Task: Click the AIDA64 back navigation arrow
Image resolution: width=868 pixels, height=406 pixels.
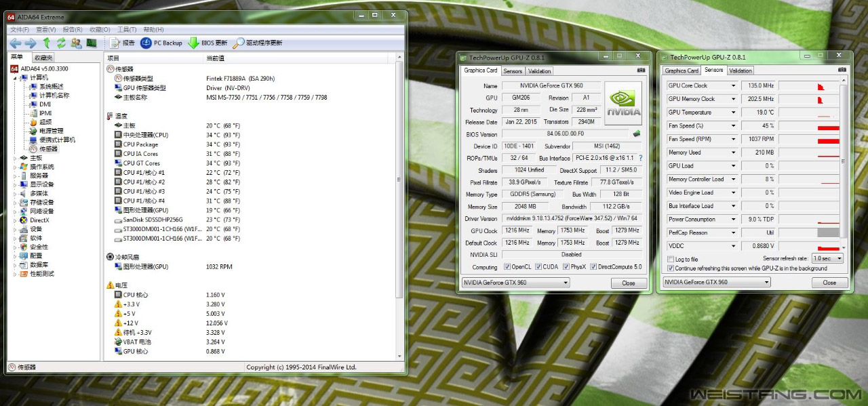Action: 15,43
